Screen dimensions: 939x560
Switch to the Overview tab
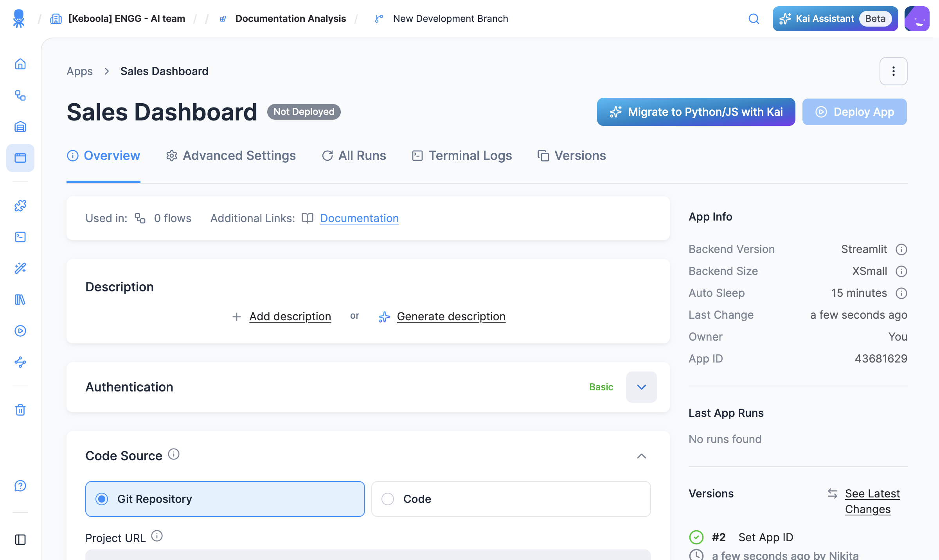tap(103, 156)
